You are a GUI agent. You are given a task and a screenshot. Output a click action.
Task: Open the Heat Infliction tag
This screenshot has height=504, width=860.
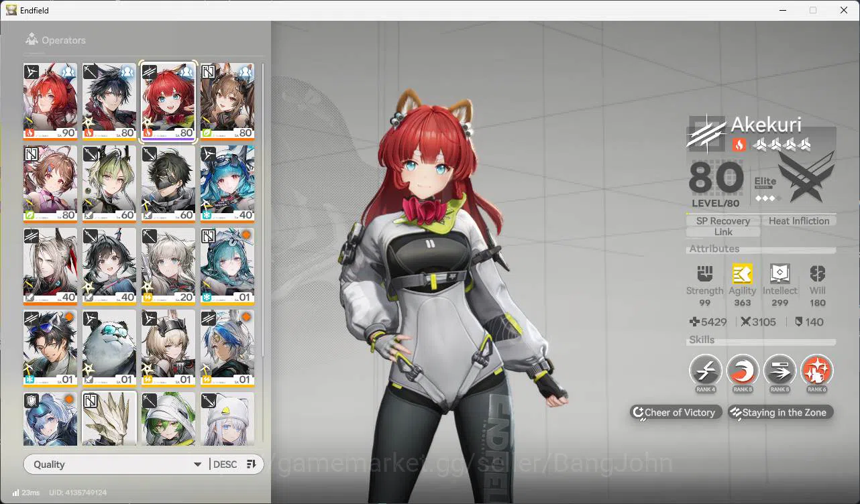(x=799, y=221)
